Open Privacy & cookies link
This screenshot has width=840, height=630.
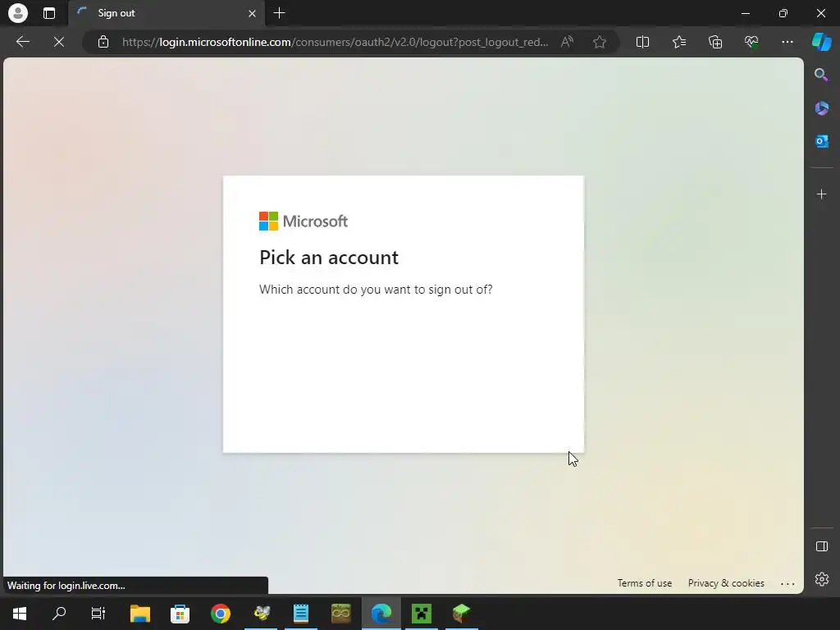point(726,583)
